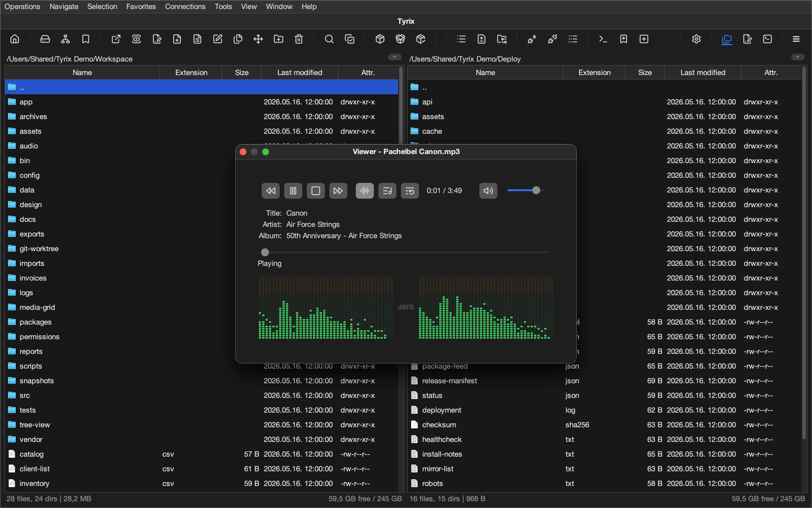Viewport: 812px width, 508px height.
Task: Open the Operations menu
Action: click(23, 7)
